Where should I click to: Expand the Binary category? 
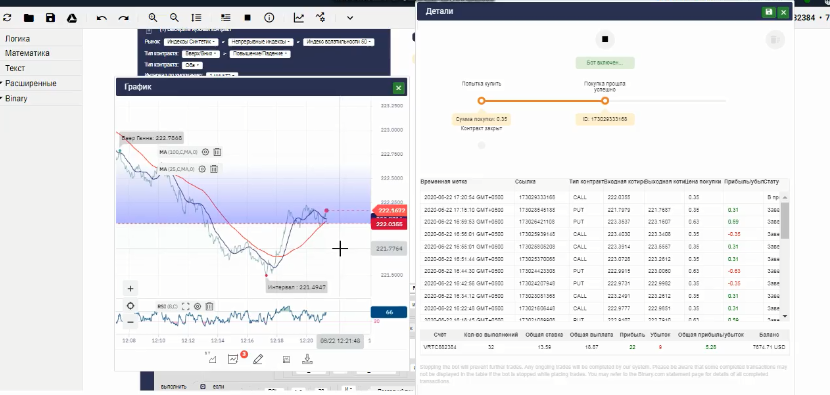tap(16, 98)
